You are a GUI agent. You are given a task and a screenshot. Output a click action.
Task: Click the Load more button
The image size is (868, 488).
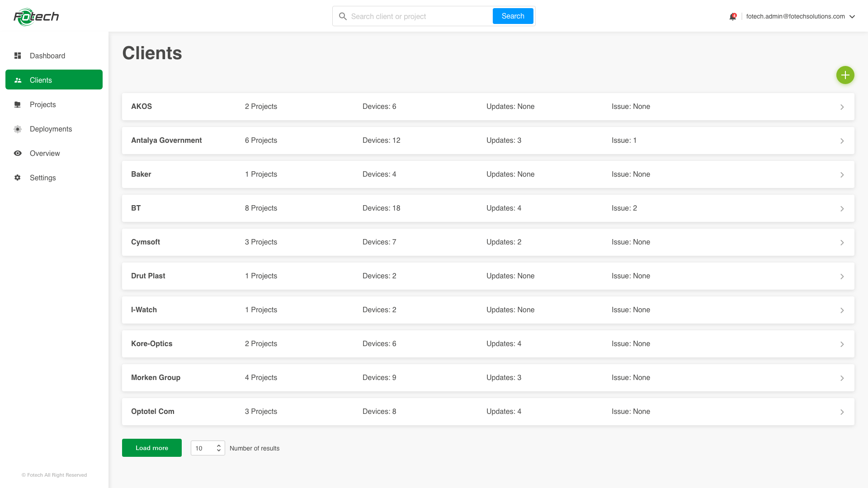151,448
